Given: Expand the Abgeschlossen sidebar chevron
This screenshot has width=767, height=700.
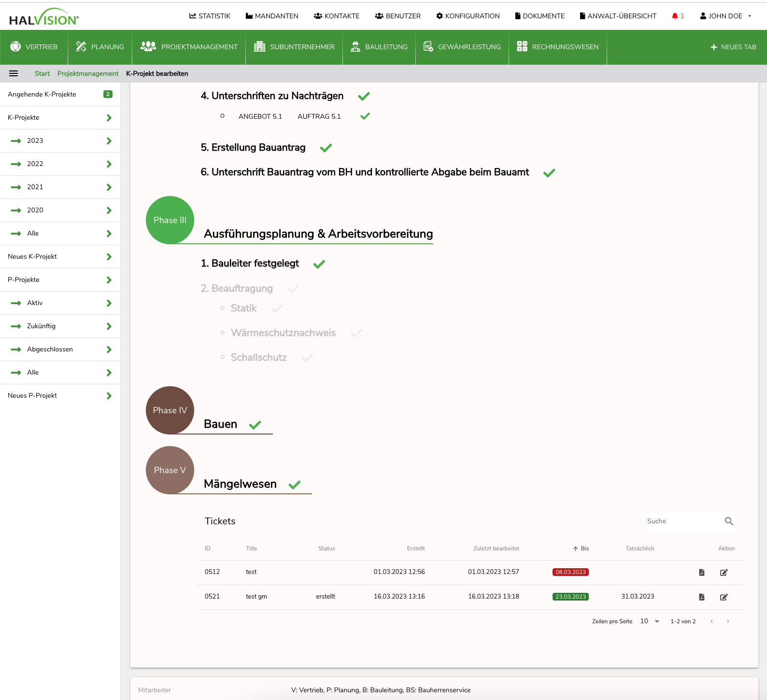Looking at the screenshot, I should 109,350.
